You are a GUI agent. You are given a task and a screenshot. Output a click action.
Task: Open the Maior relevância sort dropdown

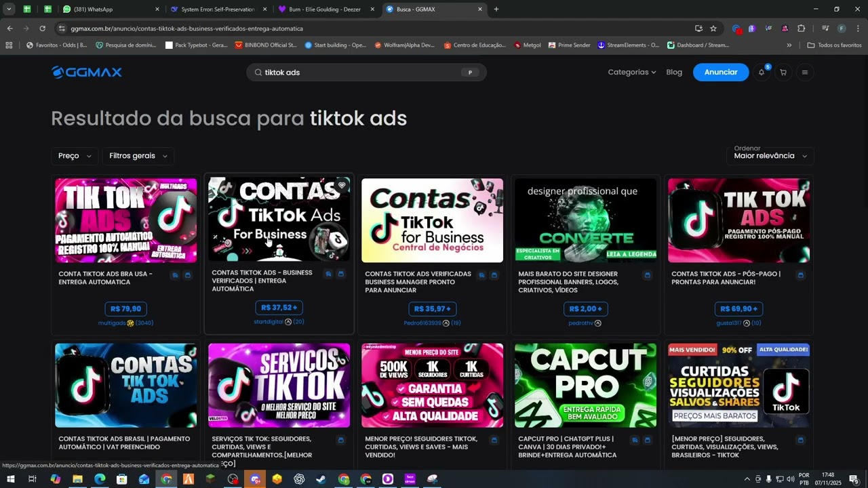tap(770, 156)
